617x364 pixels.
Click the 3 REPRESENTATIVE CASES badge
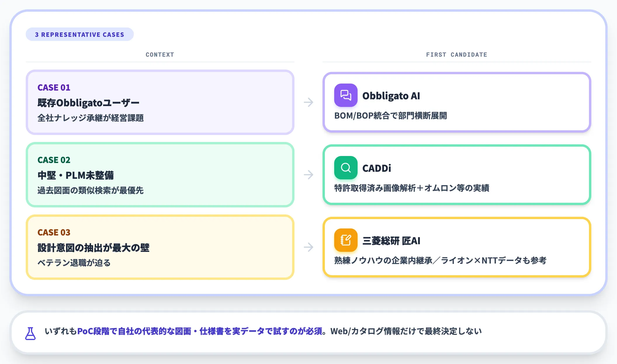(80, 34)
